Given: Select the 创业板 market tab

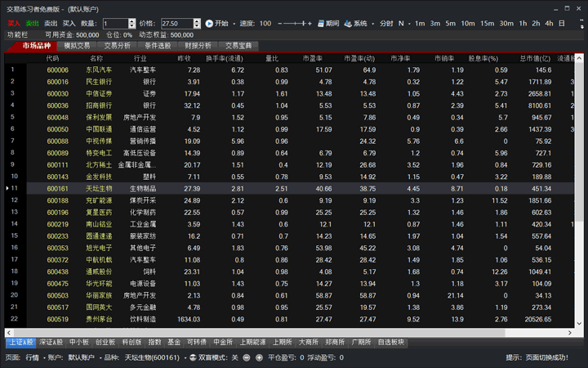Looking at the screenshot, I should click(x=105, y=342).
